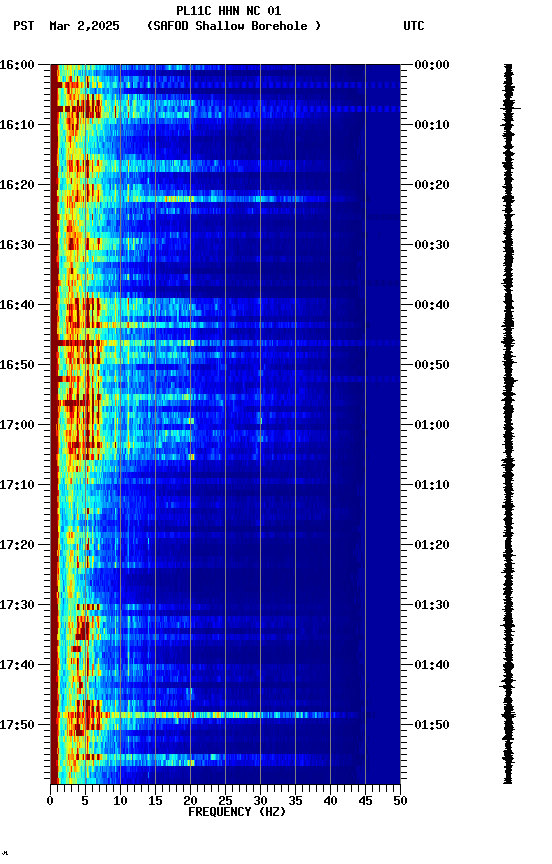Click the PST time label '17:10'
552x864 pixels.
click(17, 485)
